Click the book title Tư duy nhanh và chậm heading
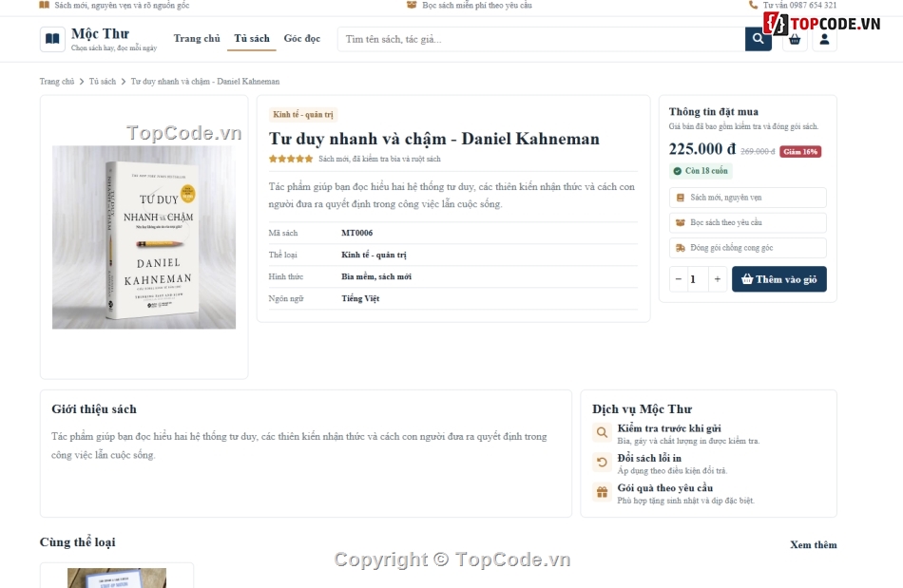 tap(434, 139)
